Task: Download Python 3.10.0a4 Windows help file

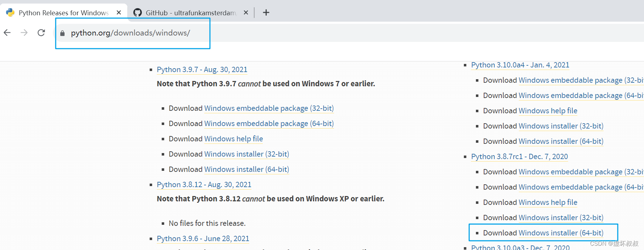Action: click(x=548, y=111)
